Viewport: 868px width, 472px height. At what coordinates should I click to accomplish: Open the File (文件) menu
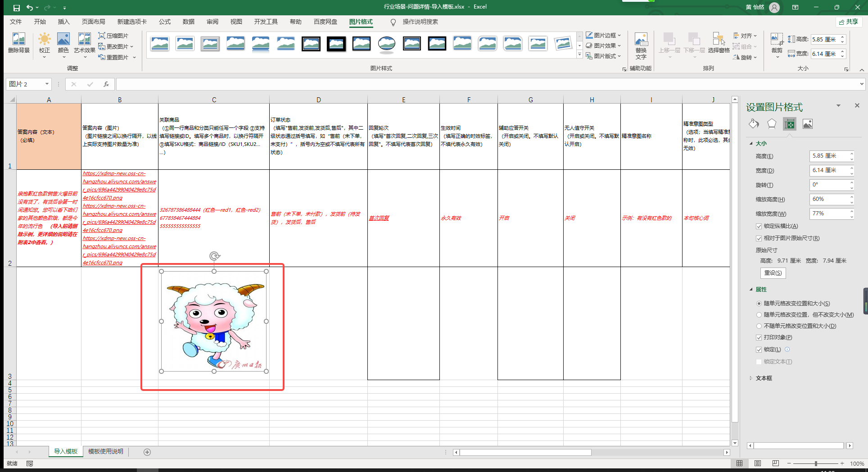(16, 22)
